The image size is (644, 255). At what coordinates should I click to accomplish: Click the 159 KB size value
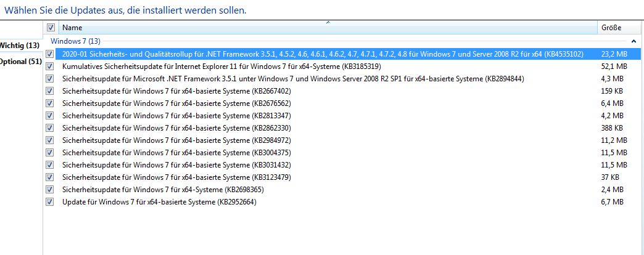point(612,91)
